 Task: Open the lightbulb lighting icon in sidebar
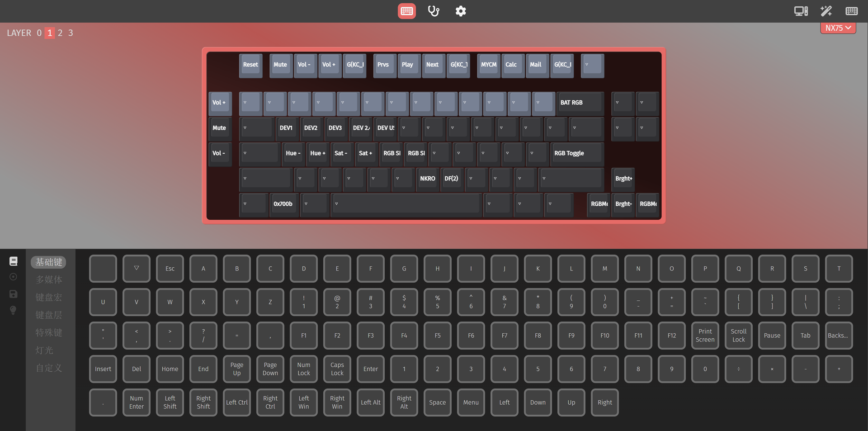pos(14,310)
